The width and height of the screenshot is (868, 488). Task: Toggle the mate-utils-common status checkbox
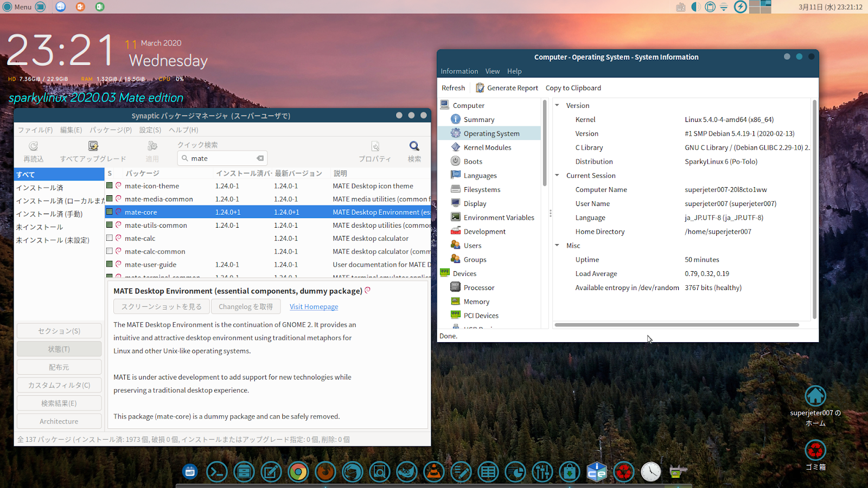(110, 225)
